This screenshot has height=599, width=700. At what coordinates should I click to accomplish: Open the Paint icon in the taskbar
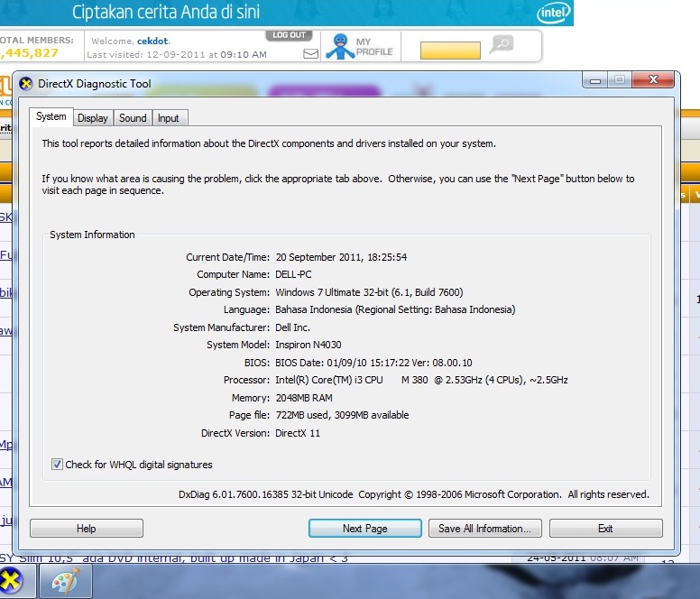66,581
